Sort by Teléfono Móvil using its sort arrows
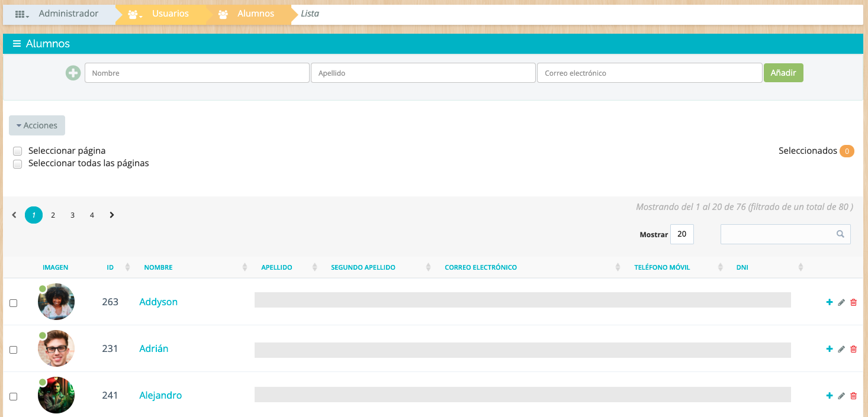The image size is (868, 417). click(x=720, y=267)
